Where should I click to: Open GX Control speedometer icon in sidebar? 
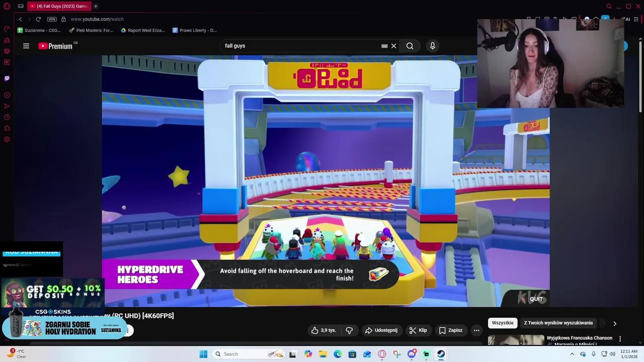click(x=7, y=29)
